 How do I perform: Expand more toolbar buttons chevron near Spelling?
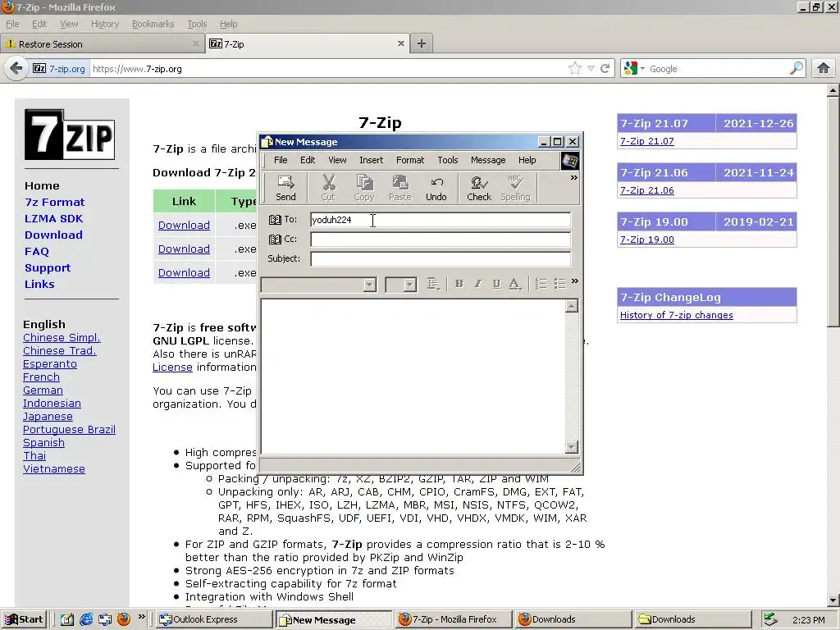pos(573,178)
